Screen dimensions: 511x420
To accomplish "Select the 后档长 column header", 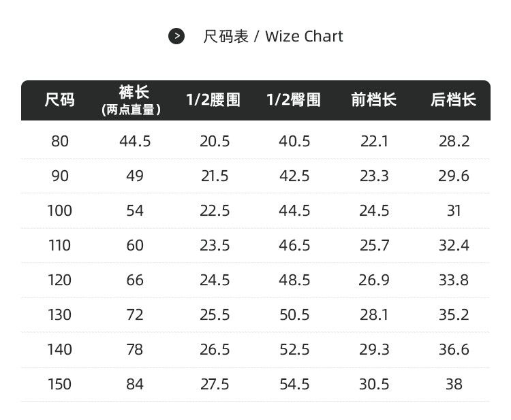I will (453, 99).
